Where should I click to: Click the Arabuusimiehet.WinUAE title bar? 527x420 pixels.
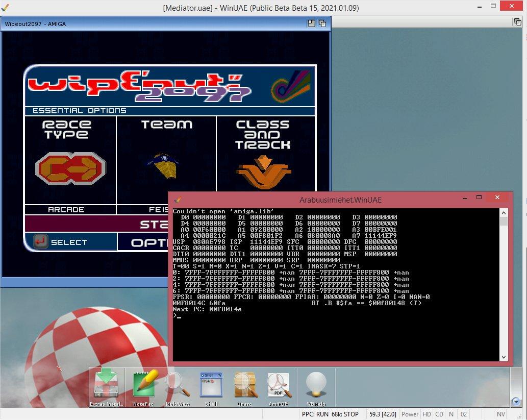(340, 200)
